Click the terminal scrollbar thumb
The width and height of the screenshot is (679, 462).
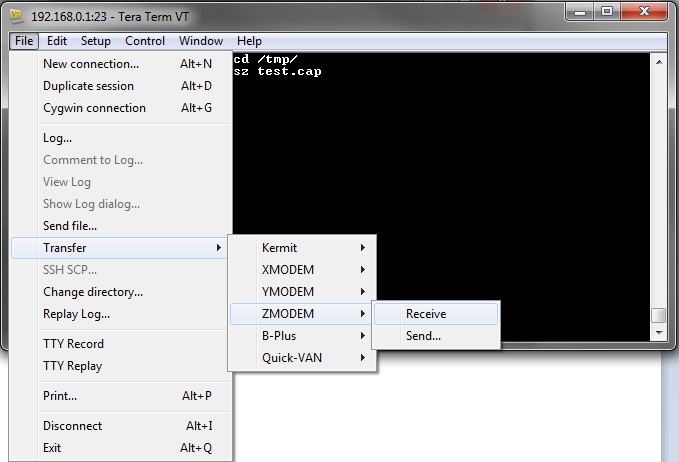pyautogui.click(x=659, y=315)
